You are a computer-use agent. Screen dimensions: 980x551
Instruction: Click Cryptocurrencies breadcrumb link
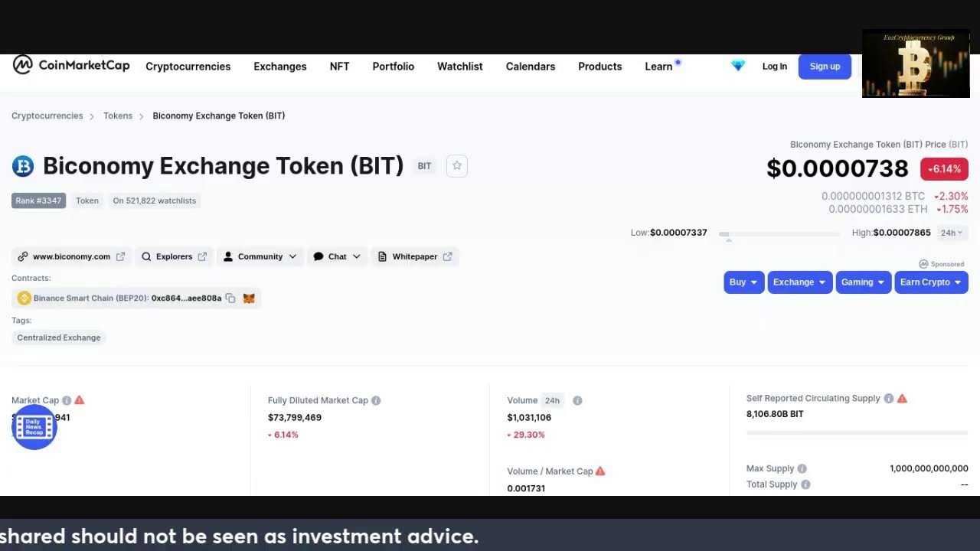pos(47,116)
